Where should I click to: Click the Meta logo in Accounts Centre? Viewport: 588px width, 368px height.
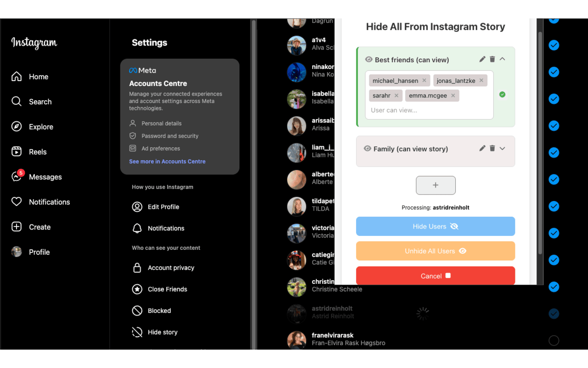click(142, 70)
